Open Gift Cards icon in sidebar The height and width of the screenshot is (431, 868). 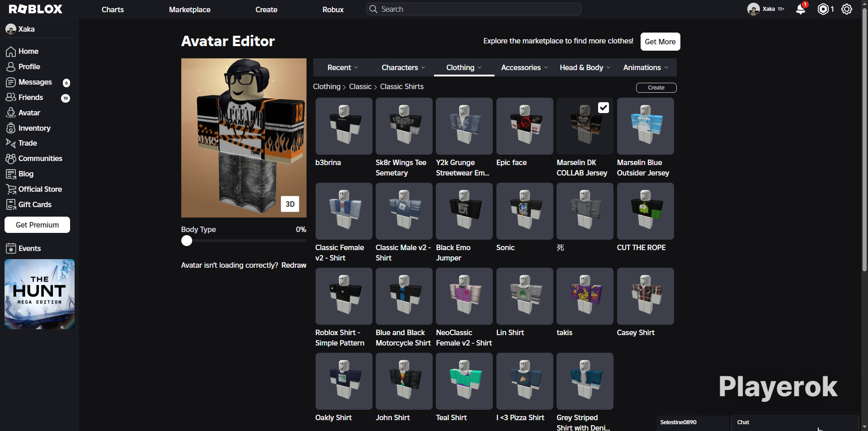(x=11, y=205)
